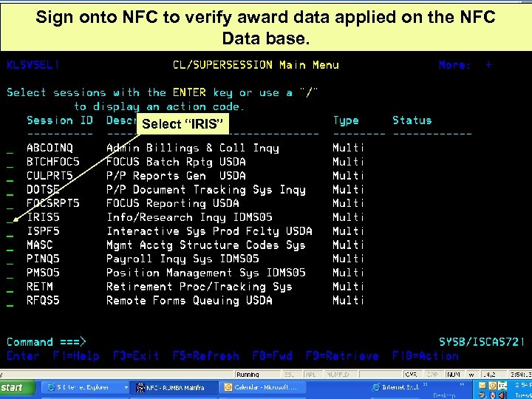Switch to NFC - RUMBA Mainframe taskbar button
The height and width of the screenshot is (399, 532).
tap(174, 387)
